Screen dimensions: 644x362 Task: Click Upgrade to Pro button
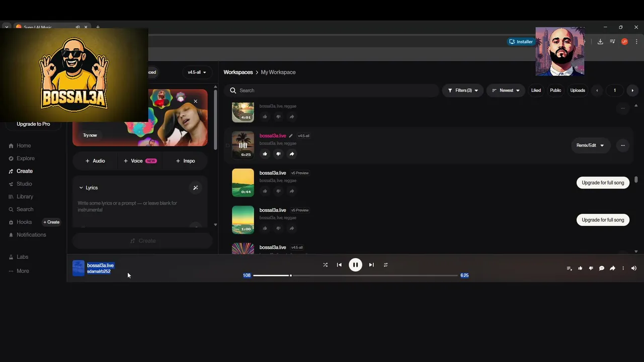point(33,124)
